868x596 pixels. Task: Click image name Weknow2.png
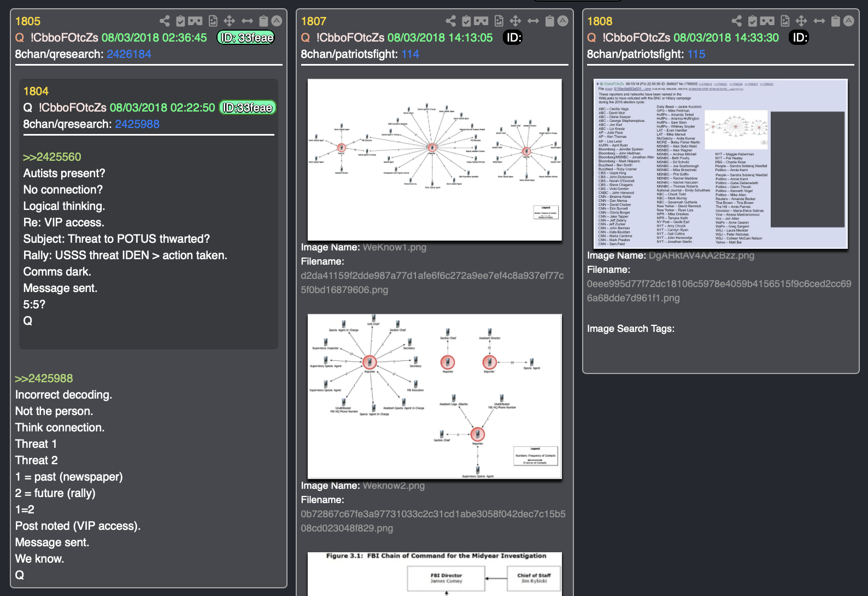pyautogui.click(x=394, y=486)
